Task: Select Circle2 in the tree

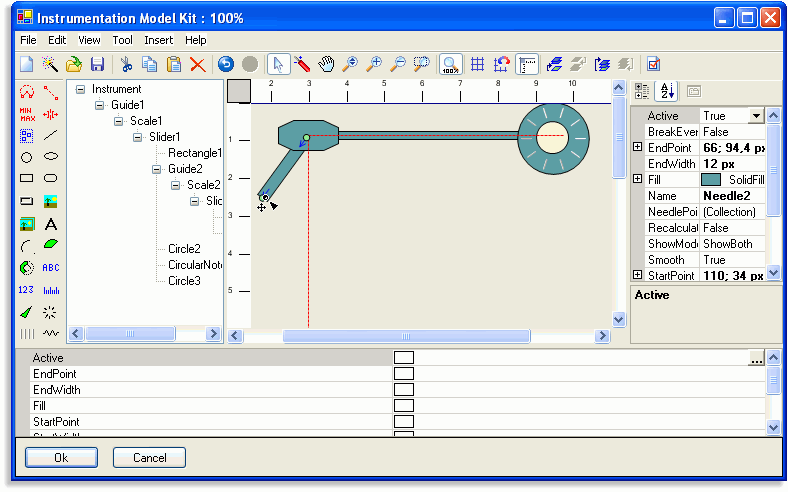Action: [x=184, y=249]
